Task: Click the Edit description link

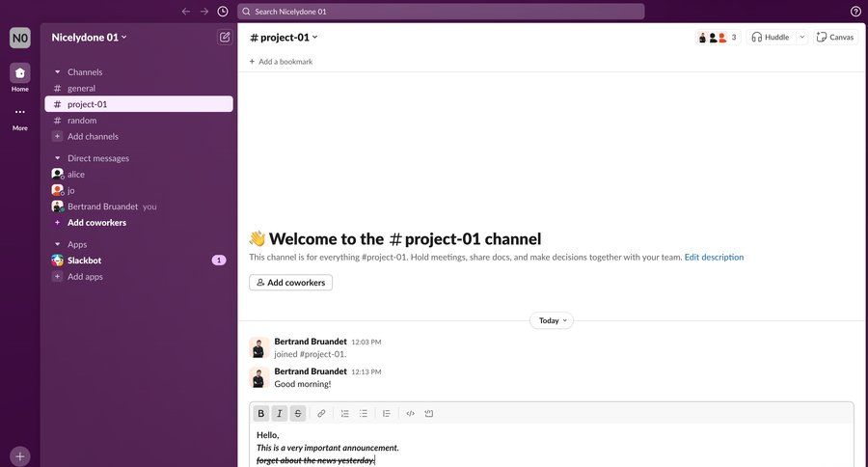Action: click(x=714, y=257)
